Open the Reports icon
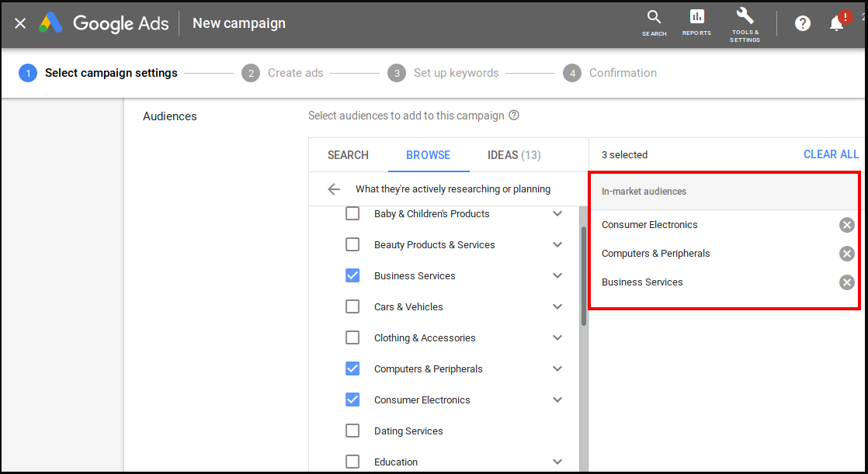868x474 pixels. (x=696, y=22)
